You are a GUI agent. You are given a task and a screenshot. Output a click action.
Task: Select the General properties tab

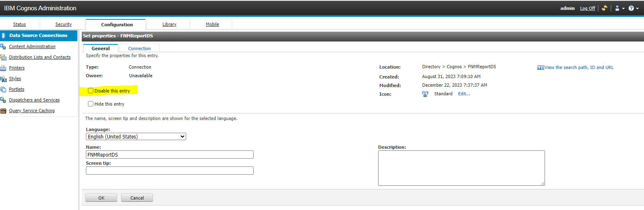point(101,48)
